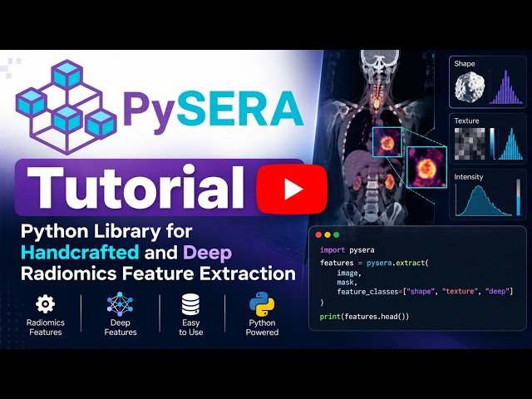Click the blue histogram in Texture panel

pyautogui.click(x=511, y=144)
